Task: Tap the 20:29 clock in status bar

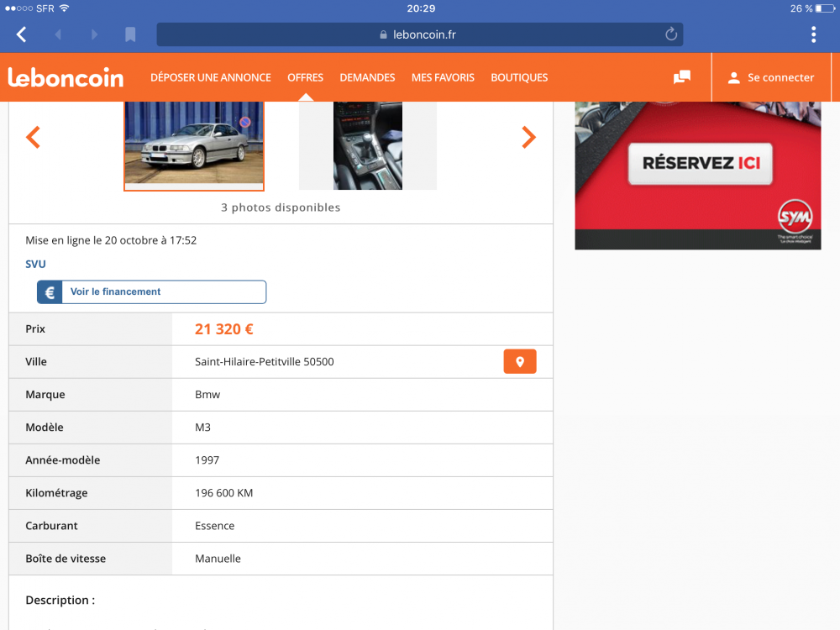Action: coord(421,8)
